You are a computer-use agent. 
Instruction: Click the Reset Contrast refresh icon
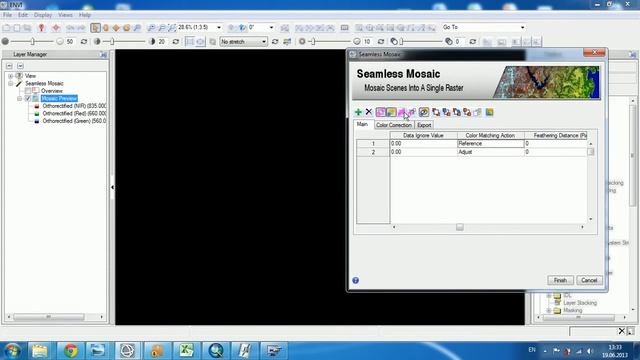(176, 42)
